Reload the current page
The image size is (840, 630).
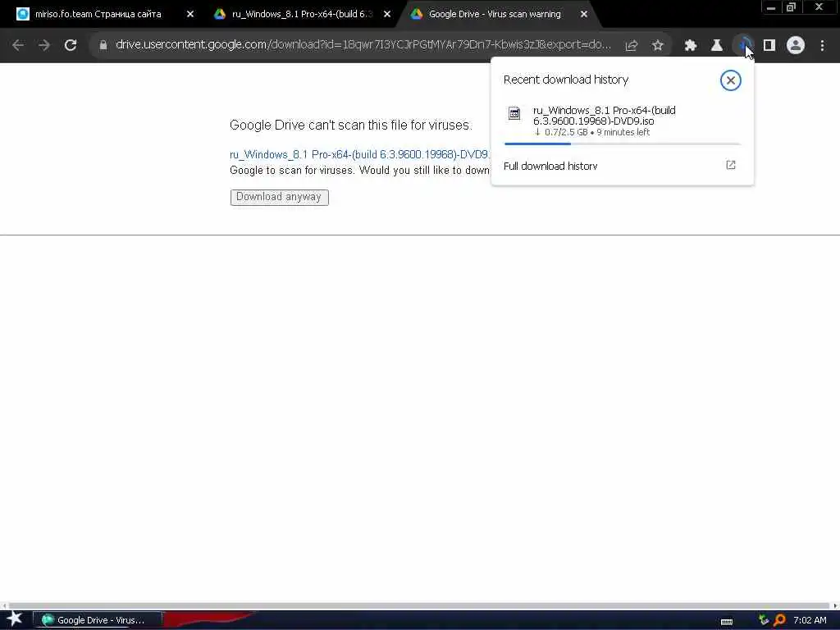click(x=71, y=45)
